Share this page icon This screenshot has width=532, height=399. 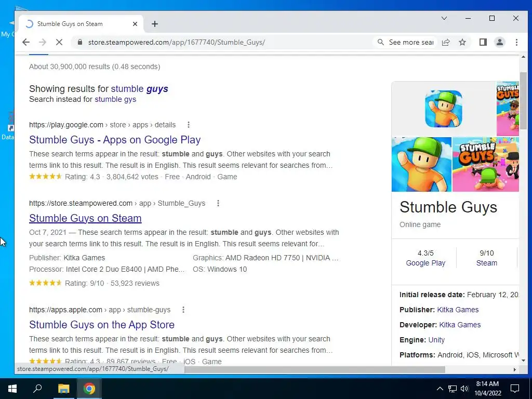point(446,42)
